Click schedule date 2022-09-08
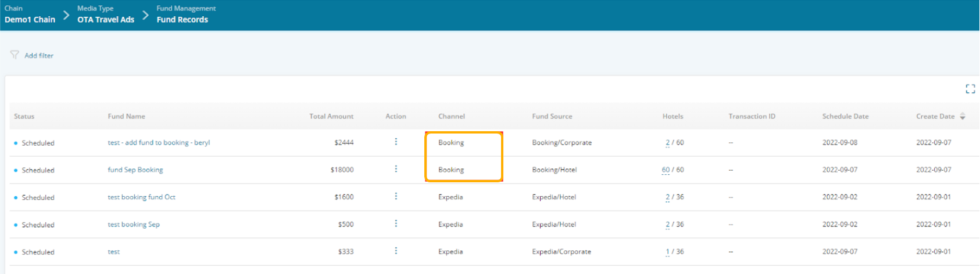This screenshot has width=980, height=274. click(x=839, y=142)
